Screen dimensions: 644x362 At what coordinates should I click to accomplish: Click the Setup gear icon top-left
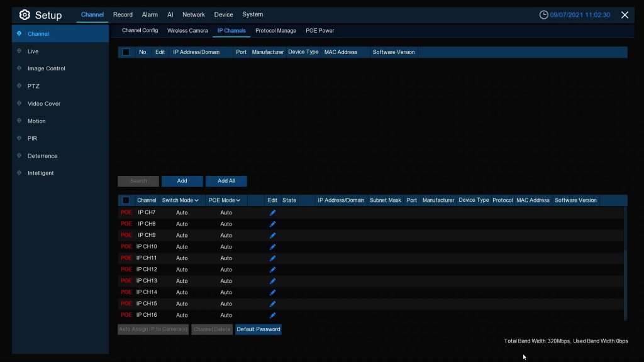[x=23, y=14]
